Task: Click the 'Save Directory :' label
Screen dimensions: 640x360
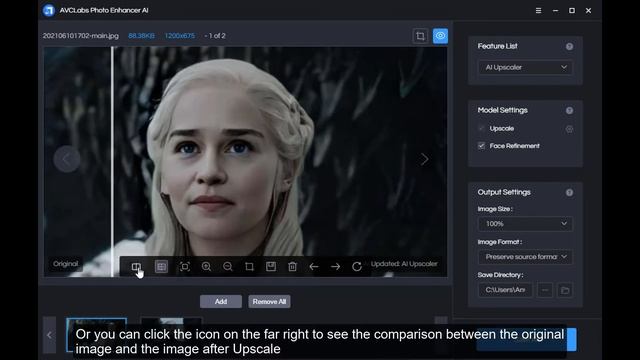Action: (500, 275)
